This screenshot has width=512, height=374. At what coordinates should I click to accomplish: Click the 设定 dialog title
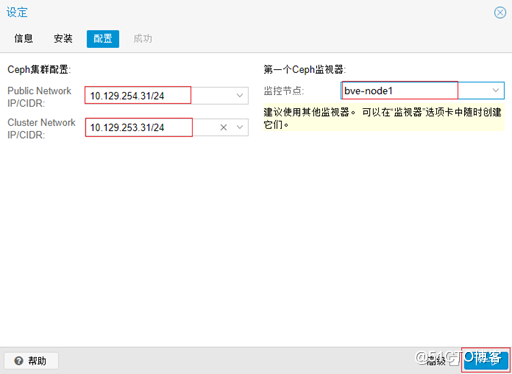17,12
